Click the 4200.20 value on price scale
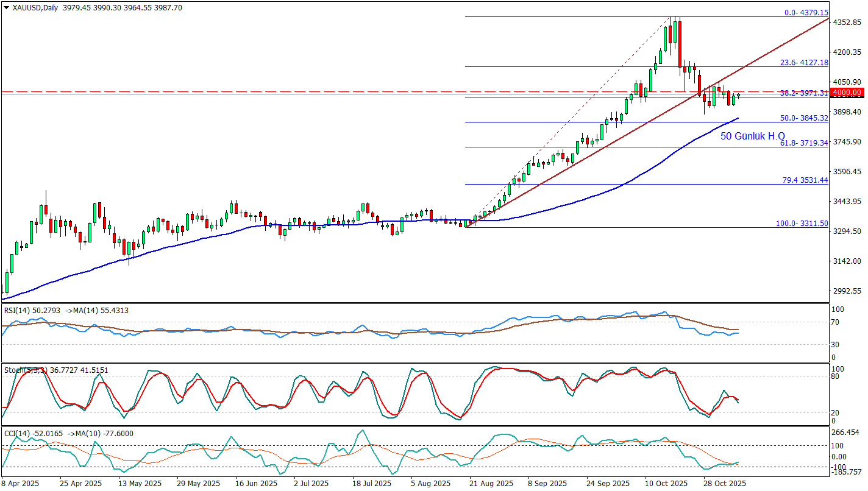Viewport: 868px width, 491px height. tap(847, 52)
